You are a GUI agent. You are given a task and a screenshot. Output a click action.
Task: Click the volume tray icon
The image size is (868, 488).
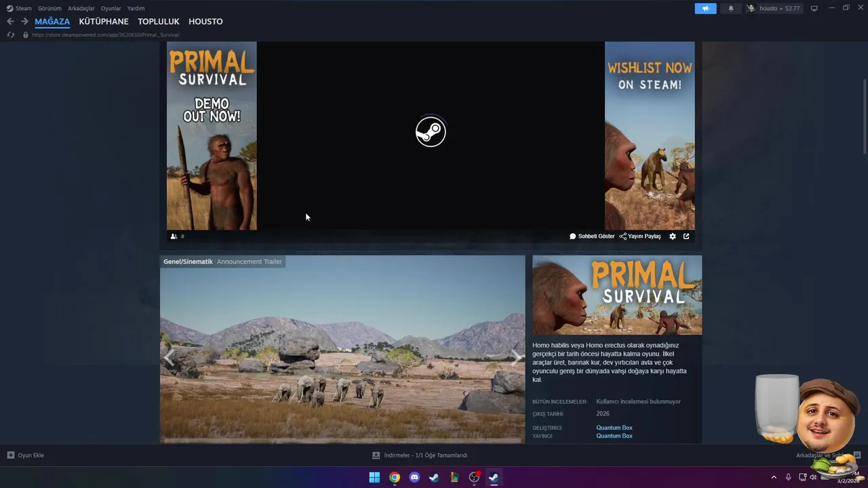tap(813, 477)
